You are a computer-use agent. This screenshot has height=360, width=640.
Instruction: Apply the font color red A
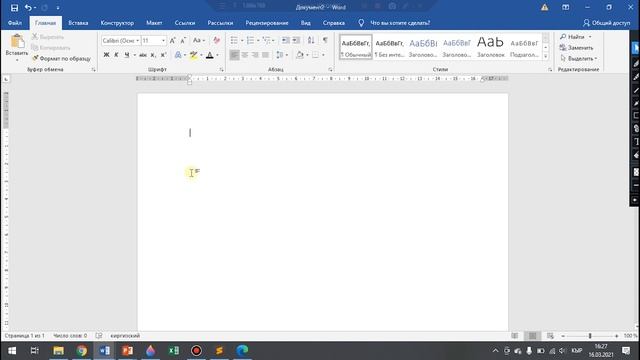(x=210, y=55)
